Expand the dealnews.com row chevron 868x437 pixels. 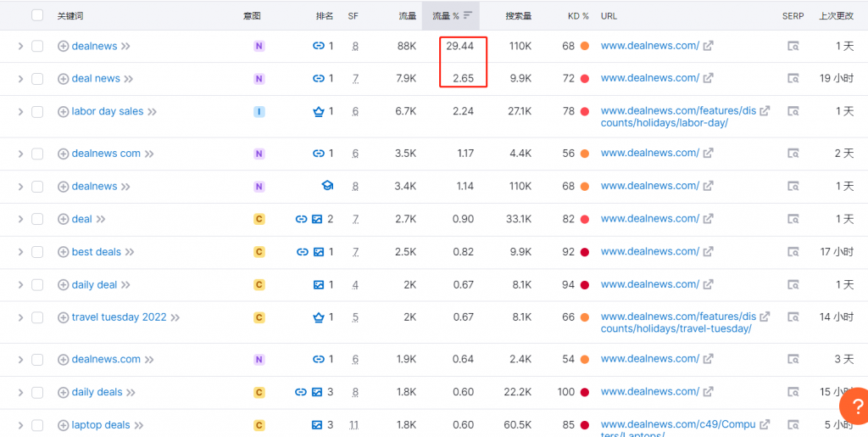[20, 360]
